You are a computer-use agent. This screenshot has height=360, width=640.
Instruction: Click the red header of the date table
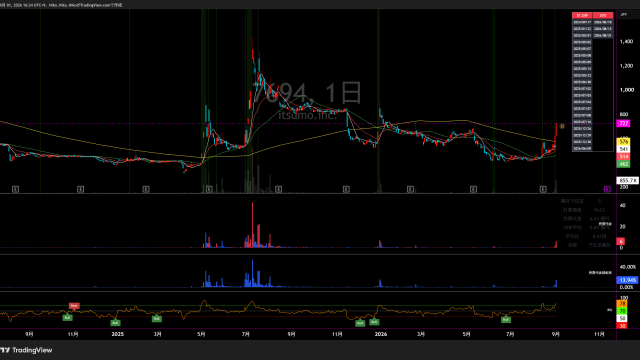pyautogui.click(x=593, y=16)
